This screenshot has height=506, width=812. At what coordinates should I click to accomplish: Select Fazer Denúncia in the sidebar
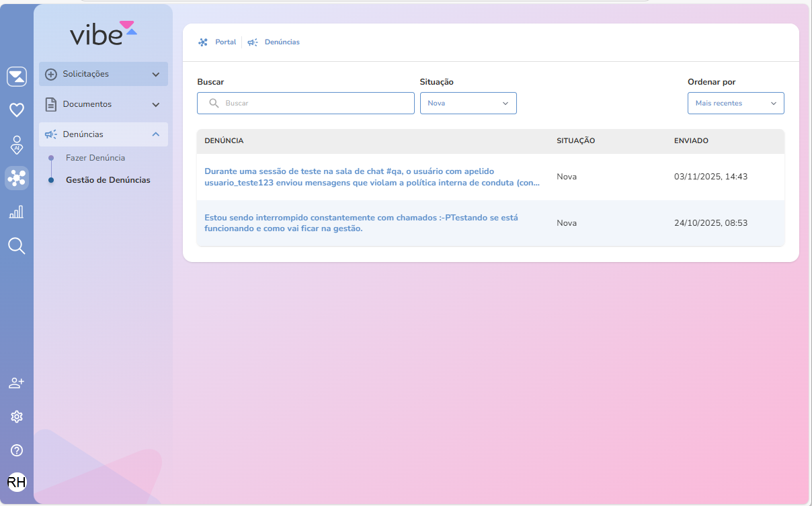tap(95, 158)
